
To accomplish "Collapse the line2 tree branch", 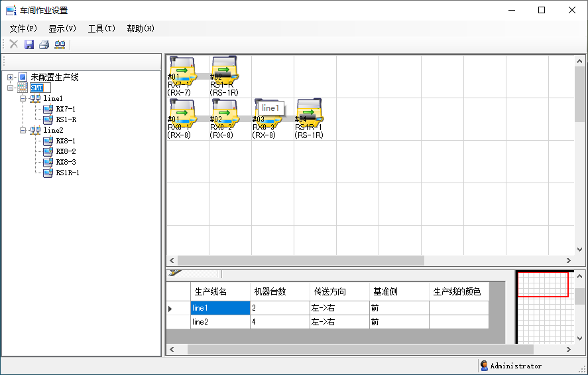I will pos(23,130).
